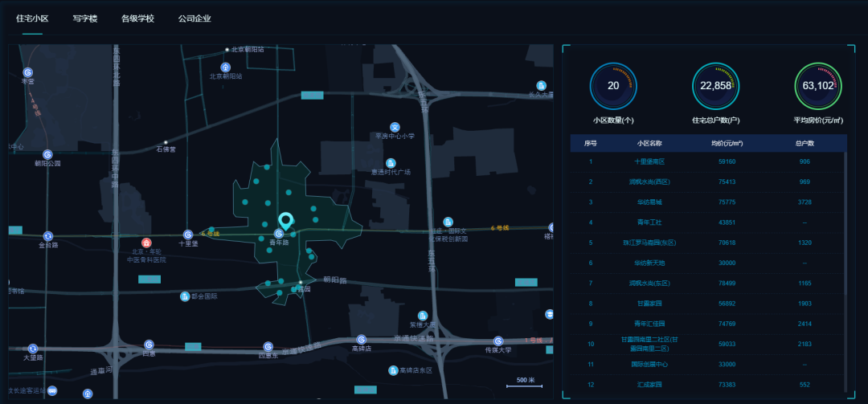
Task: Select the 住宅小区 tab
Action: 32,18
